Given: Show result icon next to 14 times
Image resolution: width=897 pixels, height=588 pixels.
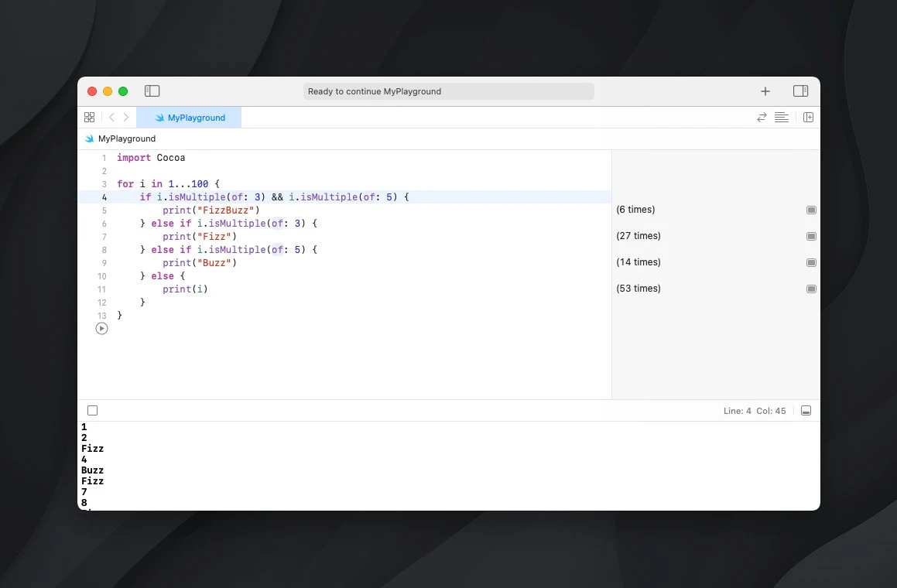Looking at the screenshot, I should click(x=811, y=262).
